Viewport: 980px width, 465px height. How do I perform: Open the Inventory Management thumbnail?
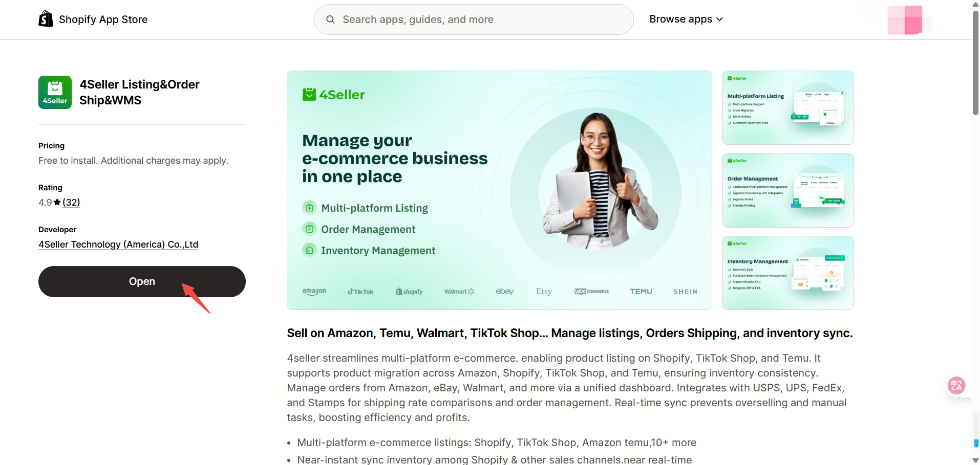point(788,273)
